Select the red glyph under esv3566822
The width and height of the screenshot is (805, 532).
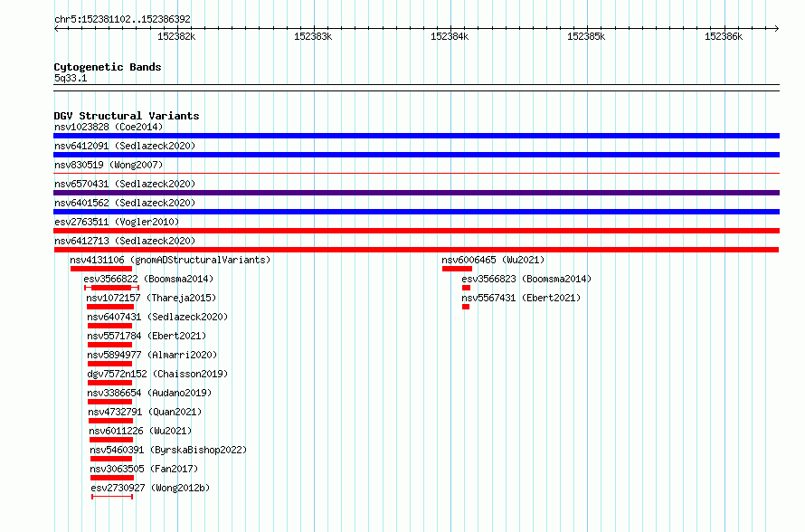112,288
